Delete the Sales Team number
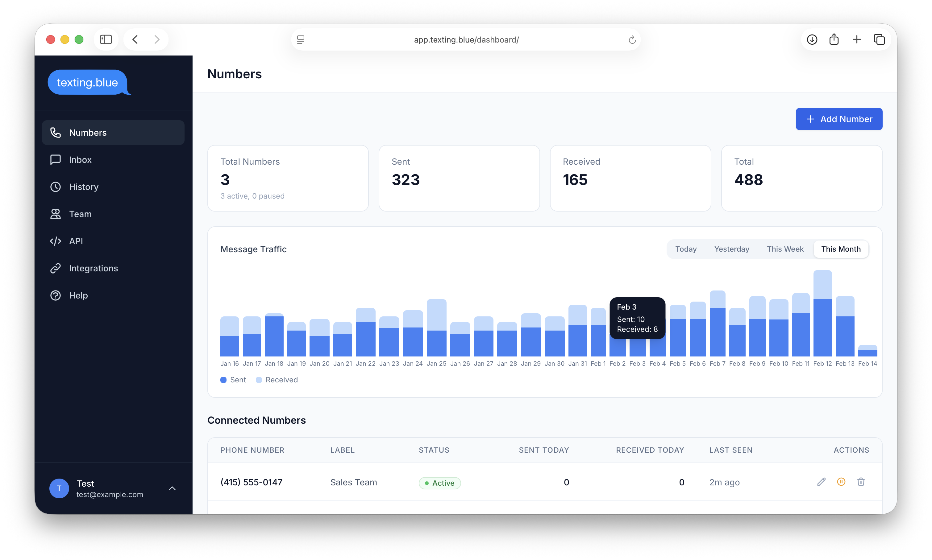 tap(861, 482)
